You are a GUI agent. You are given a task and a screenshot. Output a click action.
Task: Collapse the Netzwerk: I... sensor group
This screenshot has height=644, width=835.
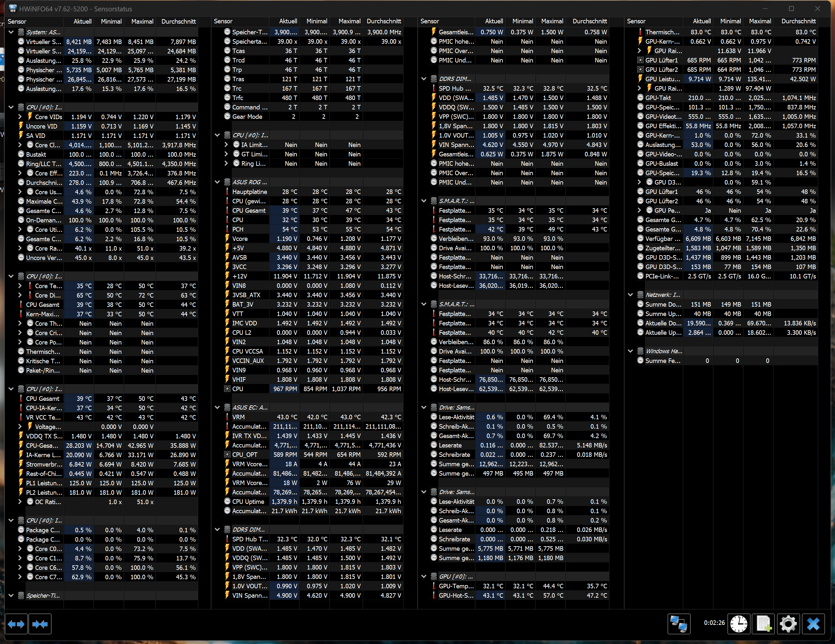click(x=630, y=295)
